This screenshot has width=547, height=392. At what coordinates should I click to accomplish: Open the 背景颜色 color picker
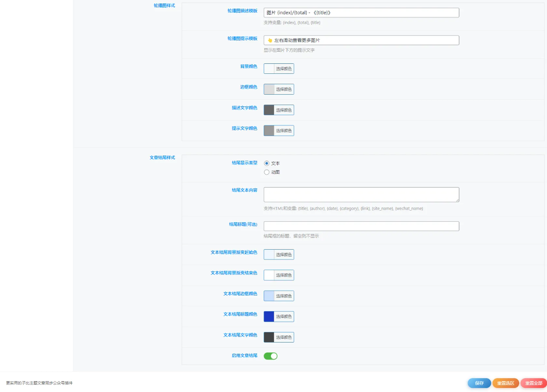pos(279,69)
